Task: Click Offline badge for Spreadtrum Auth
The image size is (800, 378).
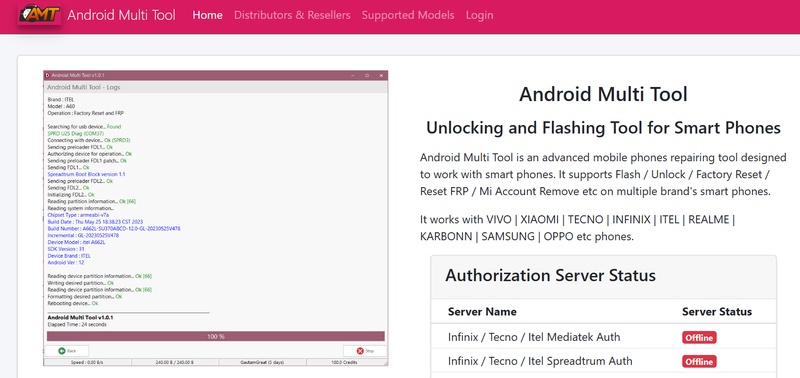Action: tap(699, 361)
